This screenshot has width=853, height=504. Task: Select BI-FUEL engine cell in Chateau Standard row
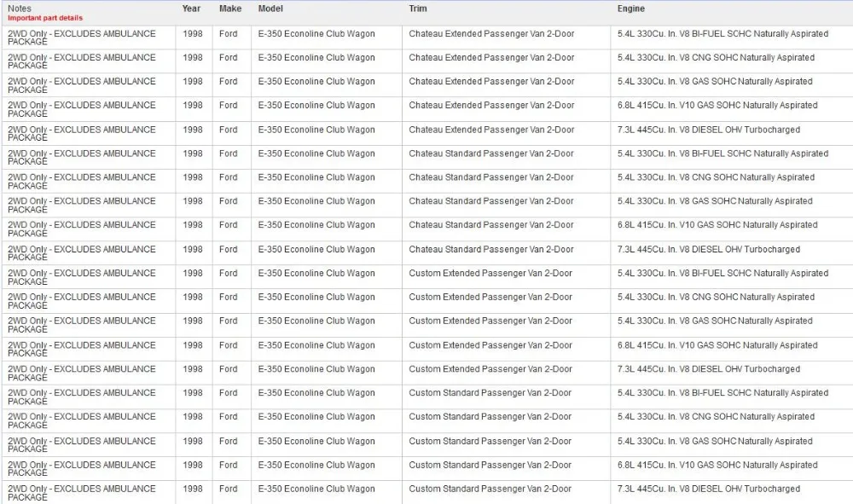[722, 154]
